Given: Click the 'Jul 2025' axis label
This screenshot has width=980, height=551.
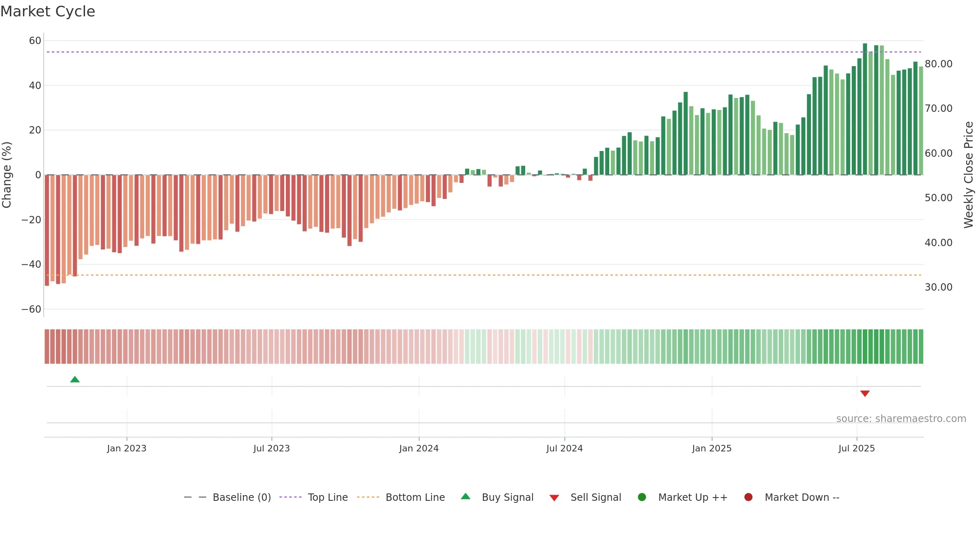Looking at the screenshot, I should coord(857,449).
